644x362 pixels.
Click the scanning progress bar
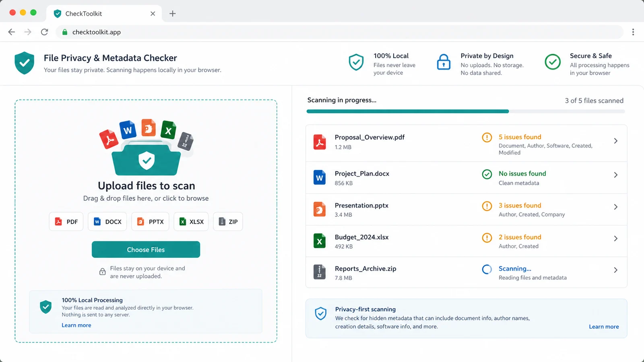point(466,111)
